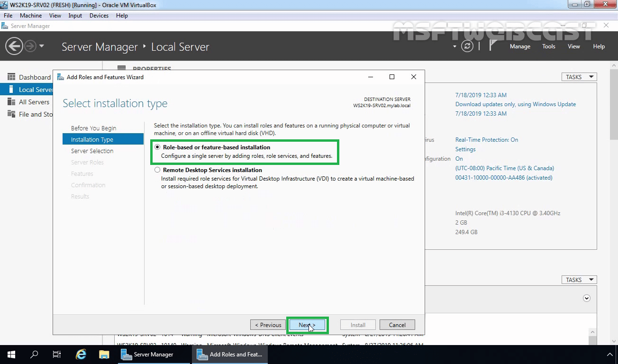Minimize the Add Roles wizard window
Image resolution: width=618 pixels, height=364 pixels.
(x=371, y=77)
